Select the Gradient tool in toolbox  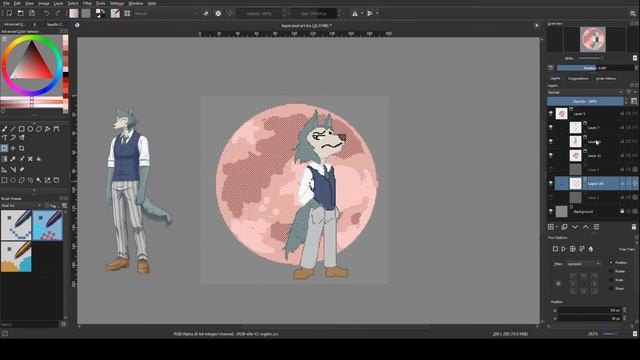point(4,159)
